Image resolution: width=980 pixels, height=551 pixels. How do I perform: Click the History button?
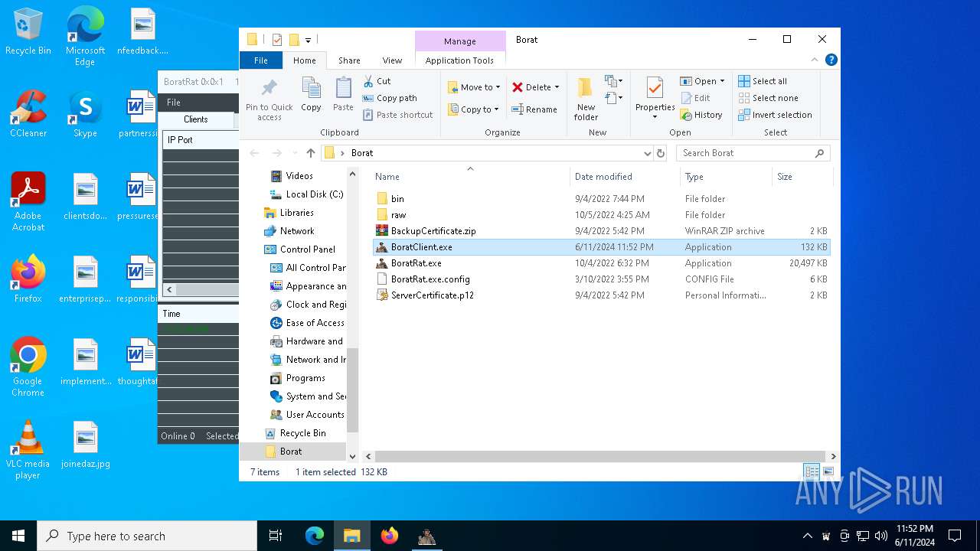coord(701,115)
